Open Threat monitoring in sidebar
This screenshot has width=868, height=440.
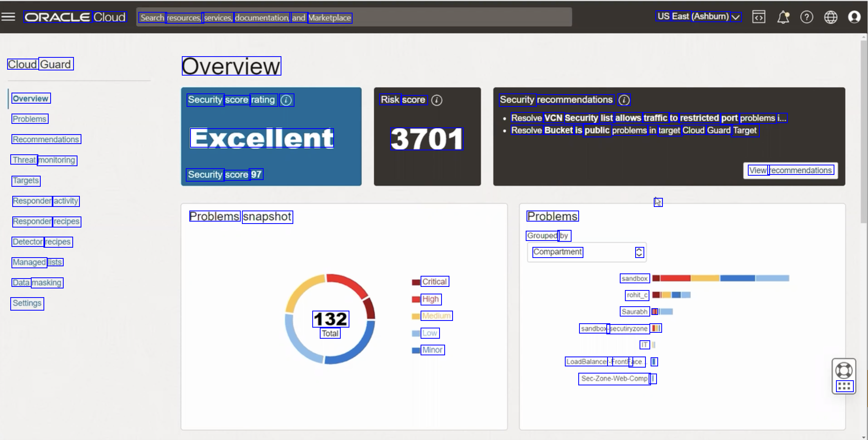pos(43,160)
